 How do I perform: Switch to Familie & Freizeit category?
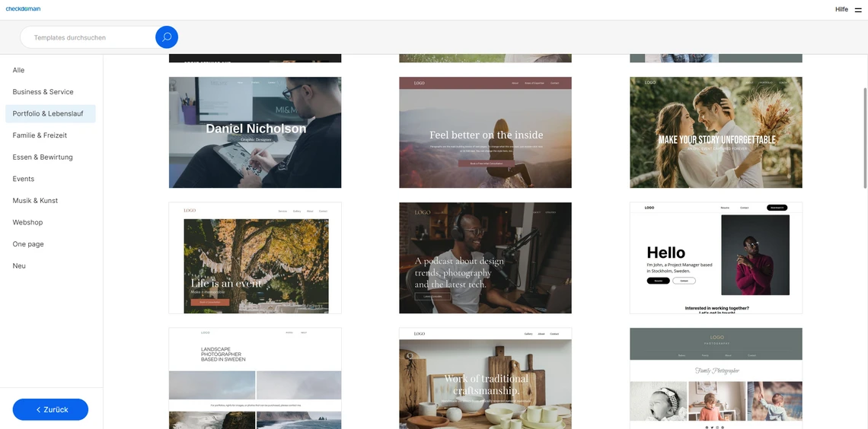click(40, 135)
